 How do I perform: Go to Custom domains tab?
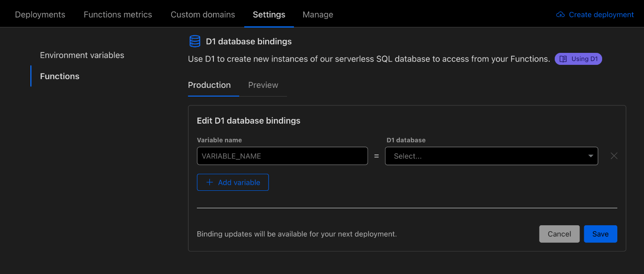click(203, 15)
